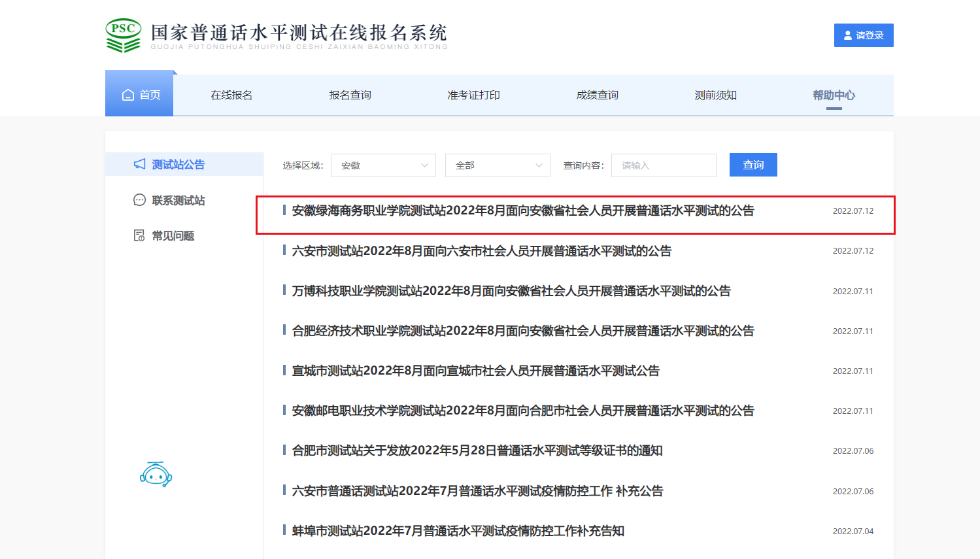Open 六安市测试站2022年8月 announcement
Screen dimensions: 980x559
click(482, 251)
